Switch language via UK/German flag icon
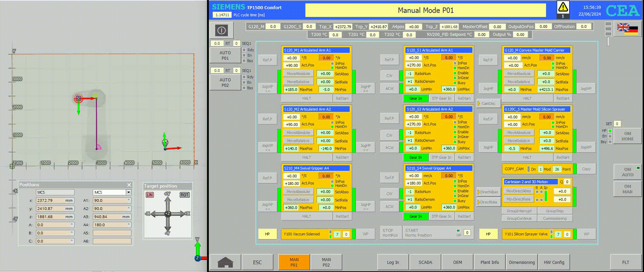The height and width of the screenshot is (272, 644). (x=627, y=28)
